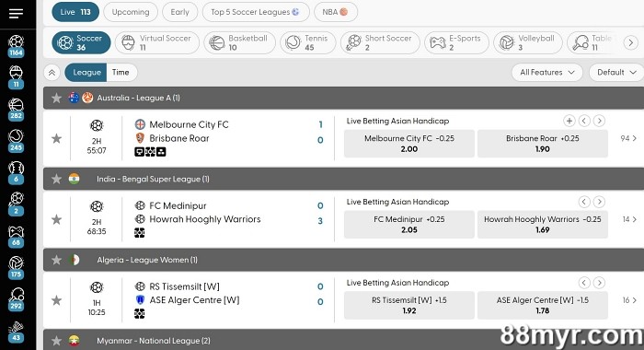Viewport: 644px width, 350px height.
Task: Open Top 5 Soccer Leagues tab
Action: point(256,12)
